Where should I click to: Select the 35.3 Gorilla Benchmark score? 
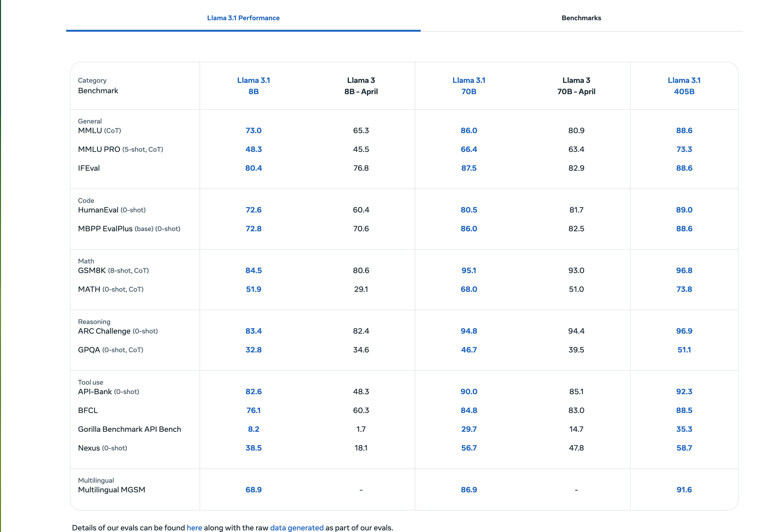pyautogui.click(x=684, y=429)
